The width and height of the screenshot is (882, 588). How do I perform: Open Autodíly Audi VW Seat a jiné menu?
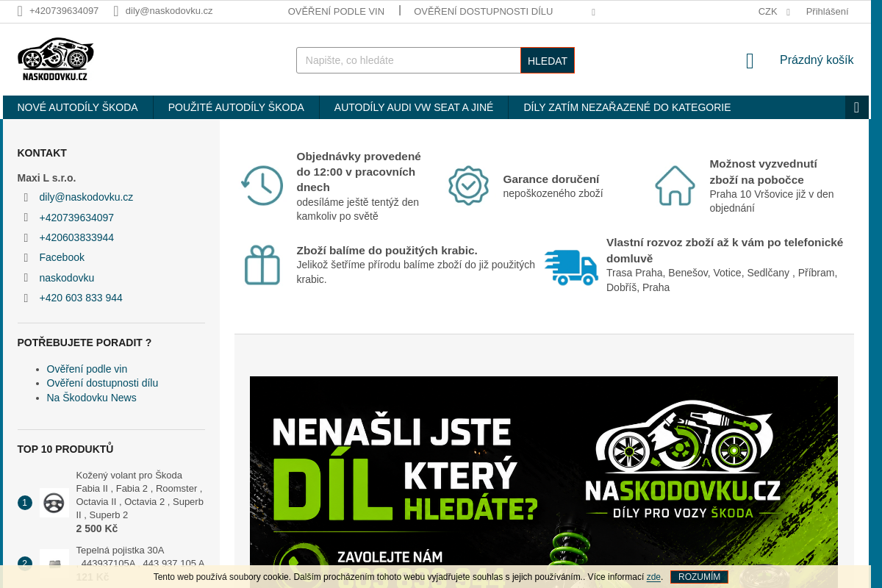tap(414, 107)
